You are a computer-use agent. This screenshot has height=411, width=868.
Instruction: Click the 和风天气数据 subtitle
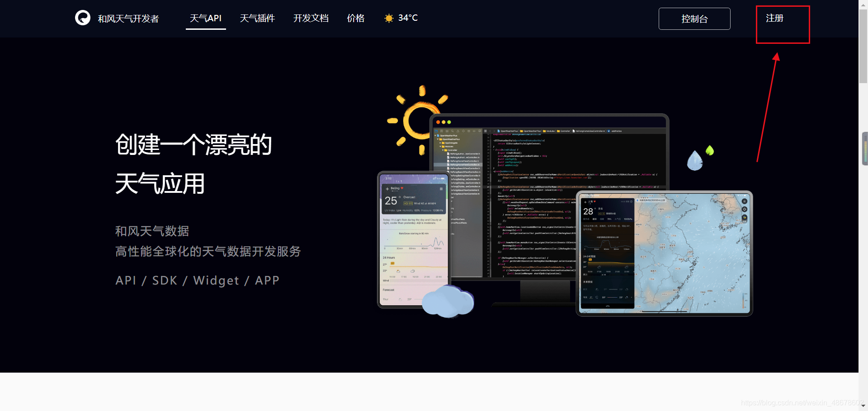pyautogui.click(x=152, y=231)
